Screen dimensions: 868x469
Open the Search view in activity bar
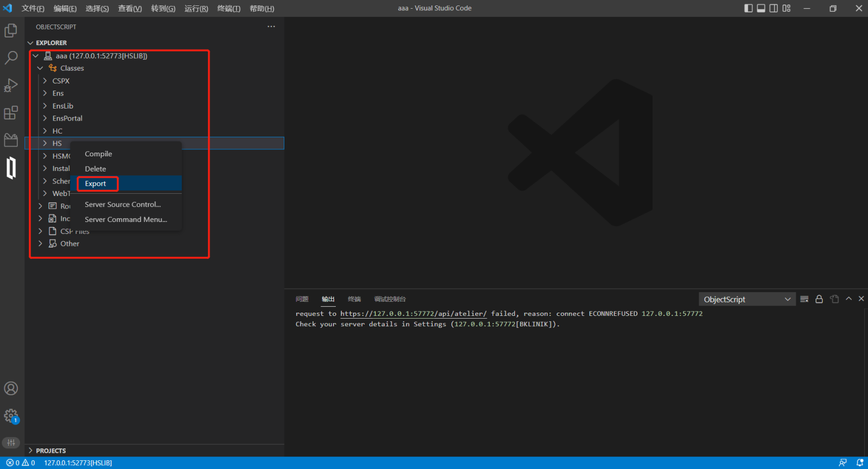11,58
